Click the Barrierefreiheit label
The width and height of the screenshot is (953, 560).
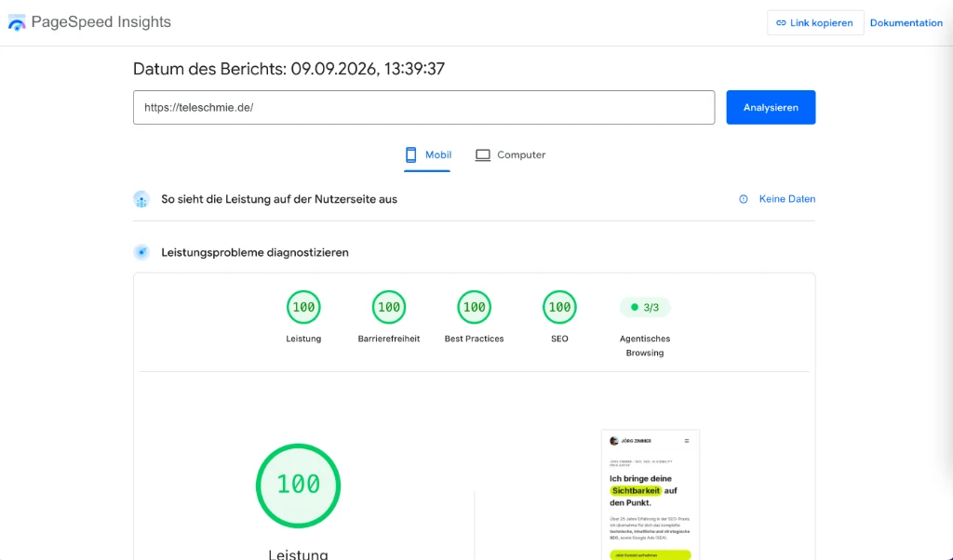pos(389,339)
